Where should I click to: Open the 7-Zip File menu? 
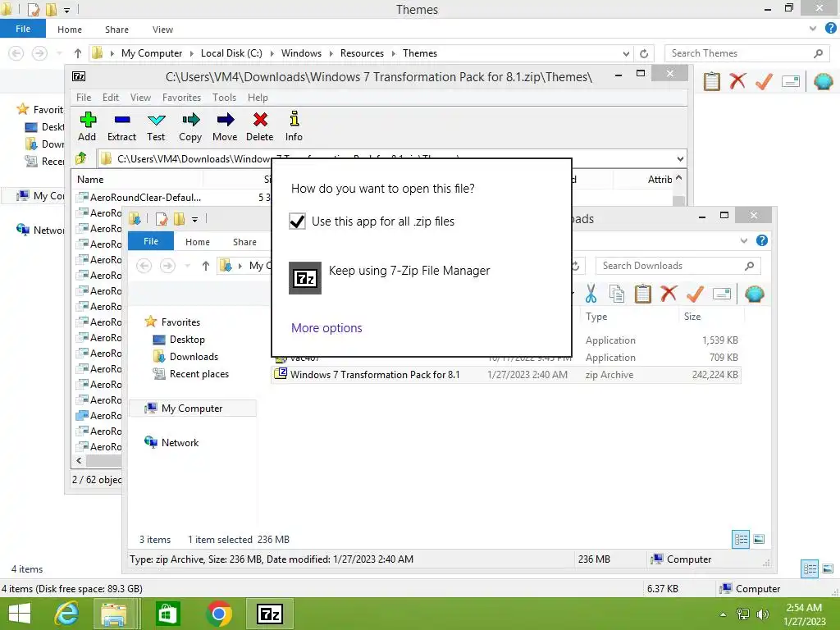pyautogui.click(x=84, y=98)
